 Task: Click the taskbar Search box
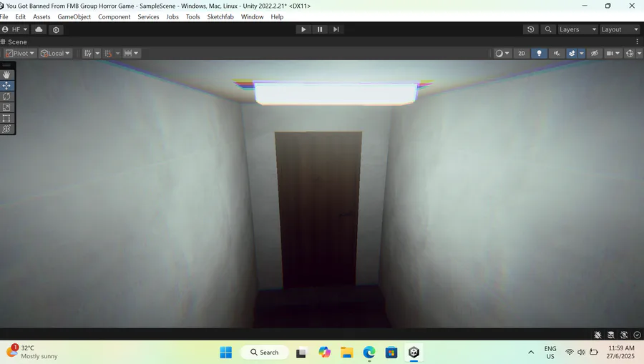265,352
